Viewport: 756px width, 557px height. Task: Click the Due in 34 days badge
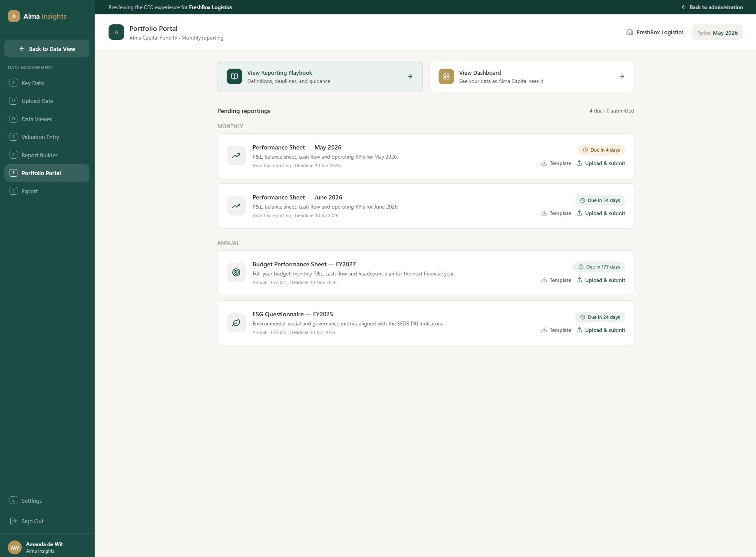(x=600, y=200)
